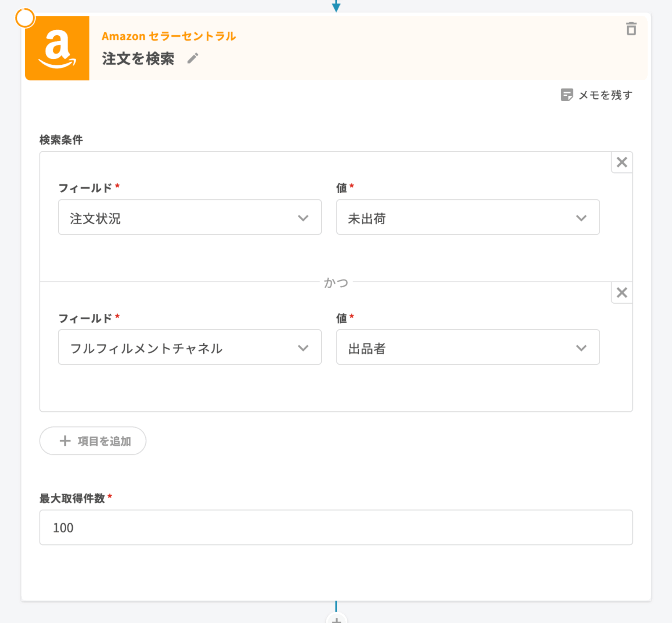The width and height of the screenshot is (672, 623).
Task: Expand the 未出荷 value dropdown
Action: 467,218
